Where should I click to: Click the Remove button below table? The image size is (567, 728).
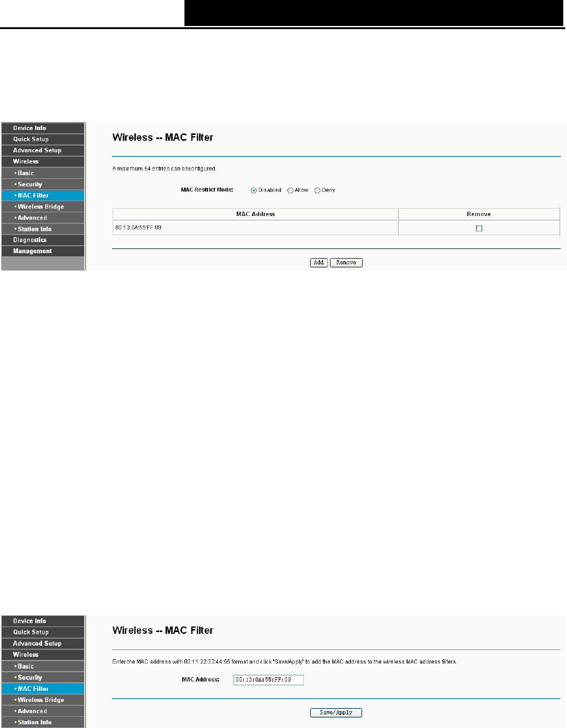click(x=346, y=262)
